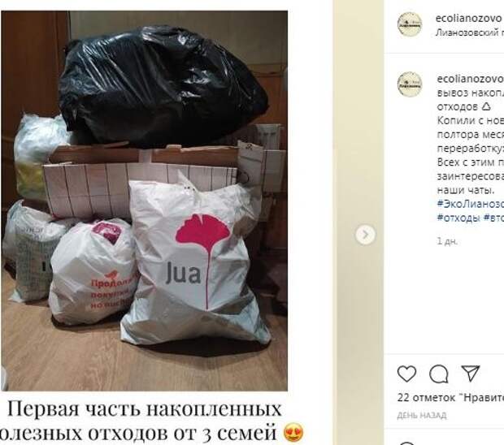Click the black garbage bag in photo
This screenshot has width=504, height=445.
click(x=163, y=86)
